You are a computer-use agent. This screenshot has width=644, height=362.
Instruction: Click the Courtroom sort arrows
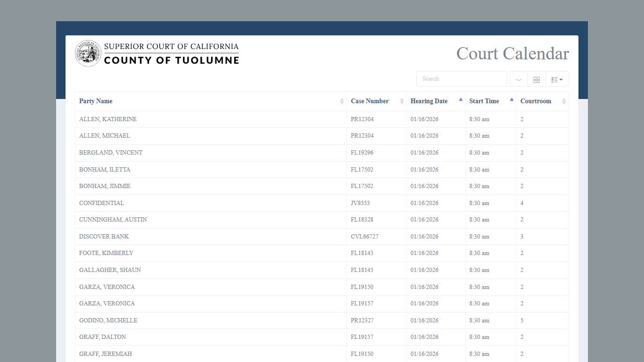(x=564, y=101)
